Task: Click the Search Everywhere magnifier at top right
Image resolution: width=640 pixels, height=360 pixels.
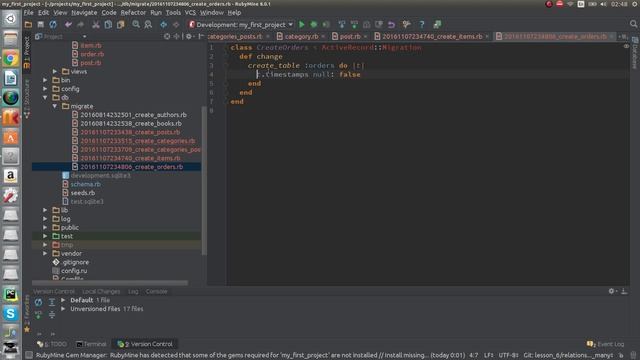Action: pos(633,24)
